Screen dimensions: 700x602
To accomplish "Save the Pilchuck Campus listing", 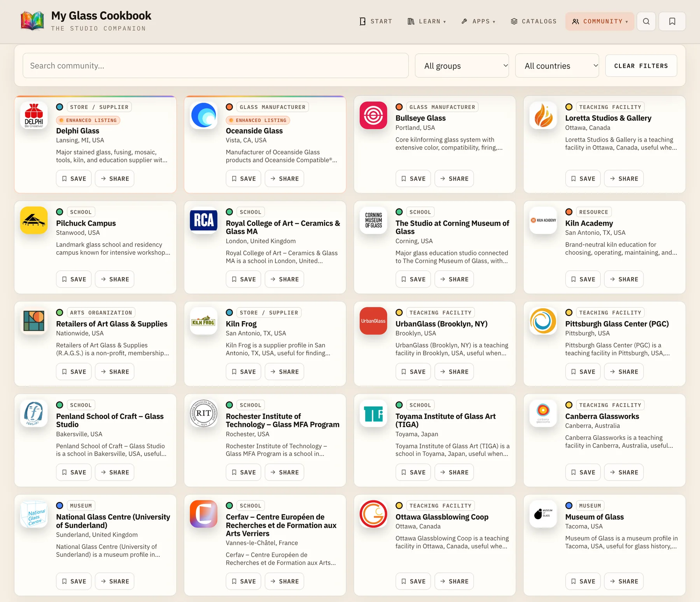I will tap(74, 279).
